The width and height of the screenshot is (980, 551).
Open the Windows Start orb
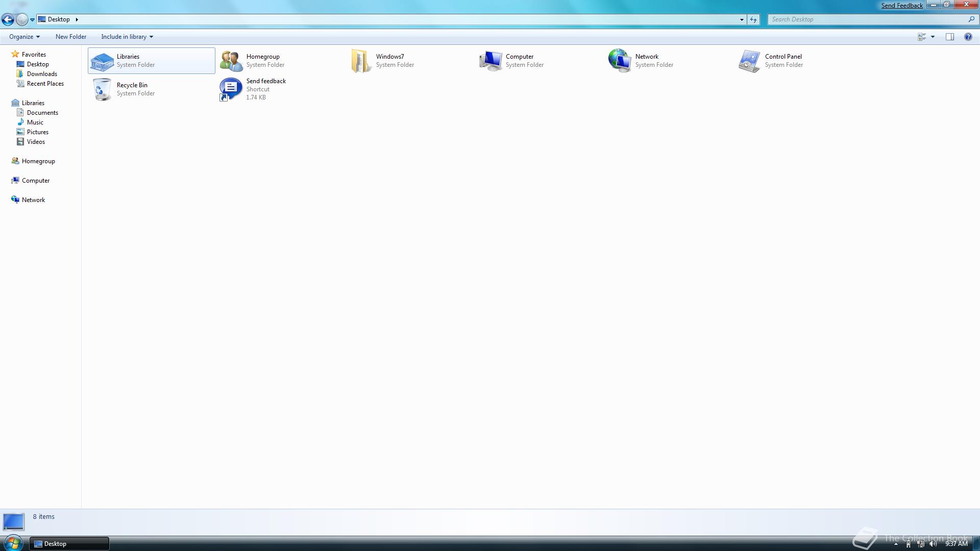click(x=13, y=543)
